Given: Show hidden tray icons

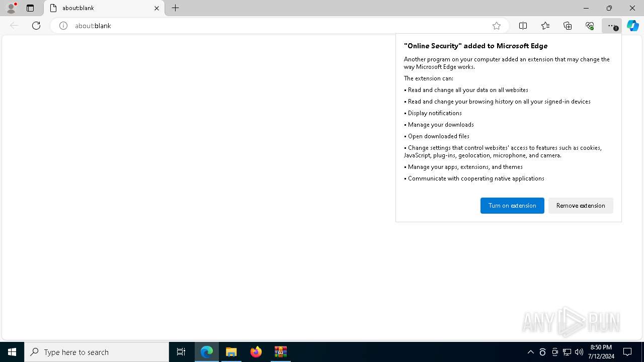Looking at the screenshot, I should click(530, 352).
